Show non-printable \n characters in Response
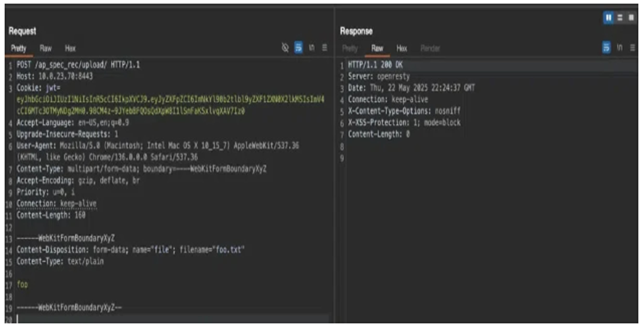Screen dimensions: 644x327 coord(620,48)
